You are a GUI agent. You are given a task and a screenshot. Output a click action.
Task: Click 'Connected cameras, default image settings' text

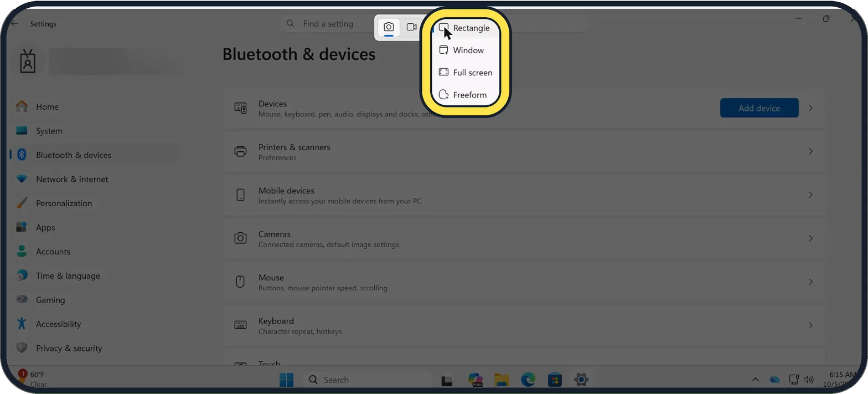click(x=329, y=244)
